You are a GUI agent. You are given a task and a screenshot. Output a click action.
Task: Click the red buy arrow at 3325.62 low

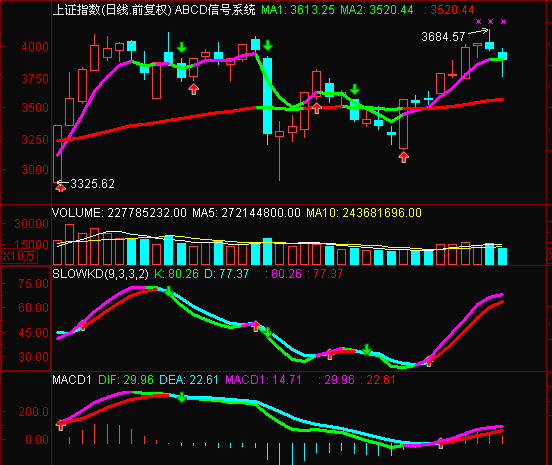61,188
